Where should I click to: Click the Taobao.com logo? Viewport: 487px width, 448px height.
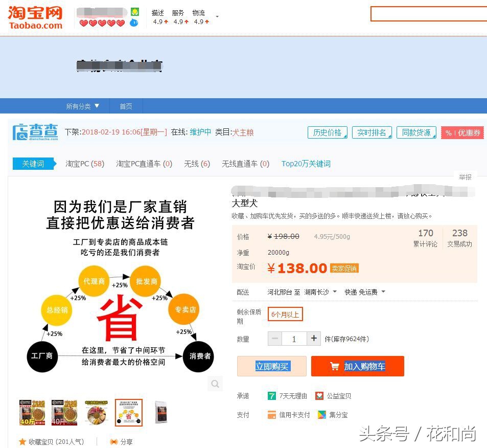tap(34, 16)
